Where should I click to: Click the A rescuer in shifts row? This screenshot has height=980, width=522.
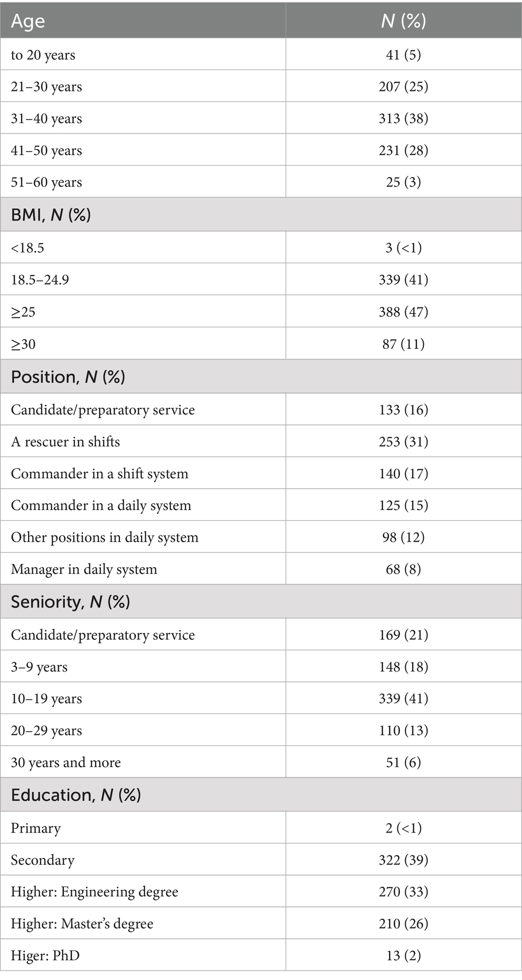[x=261, y=441]
